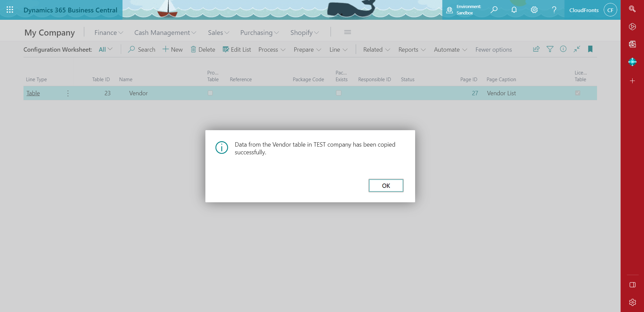The width and height of the screenshot is (644, 312).
Task: Open the Table line type link
Action: 33,93
